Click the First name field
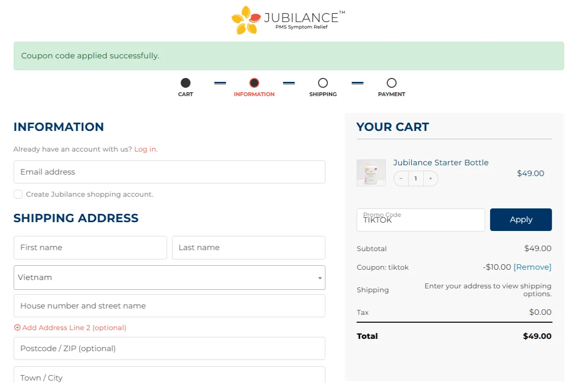588x383 pixels. (x=90, y=248)
